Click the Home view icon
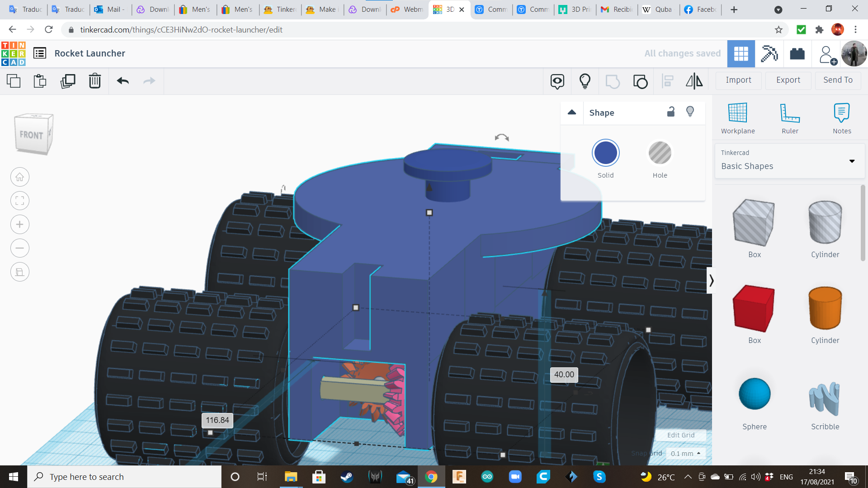The height and width of the screenshot is (488, 868). [20, 177]
